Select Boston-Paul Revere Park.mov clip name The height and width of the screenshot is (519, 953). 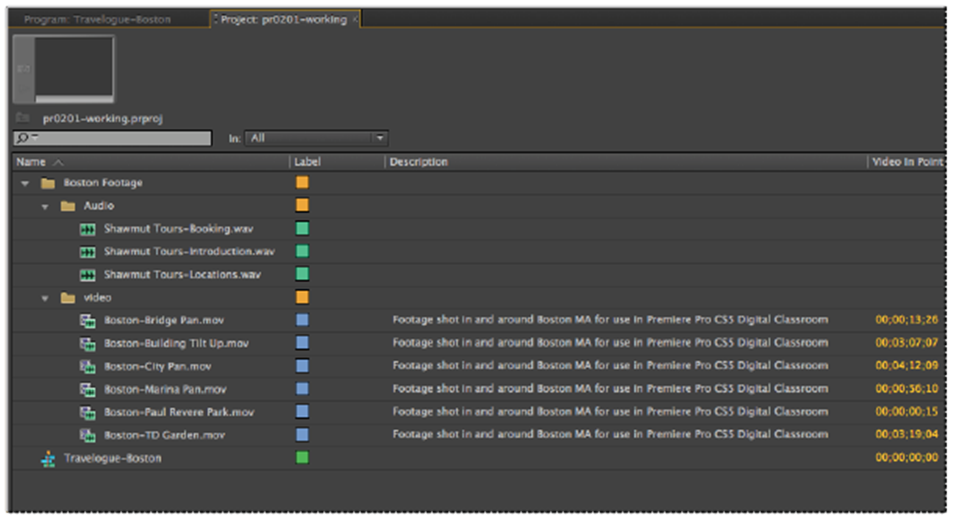pyautogui.click(x=179, y=412)
